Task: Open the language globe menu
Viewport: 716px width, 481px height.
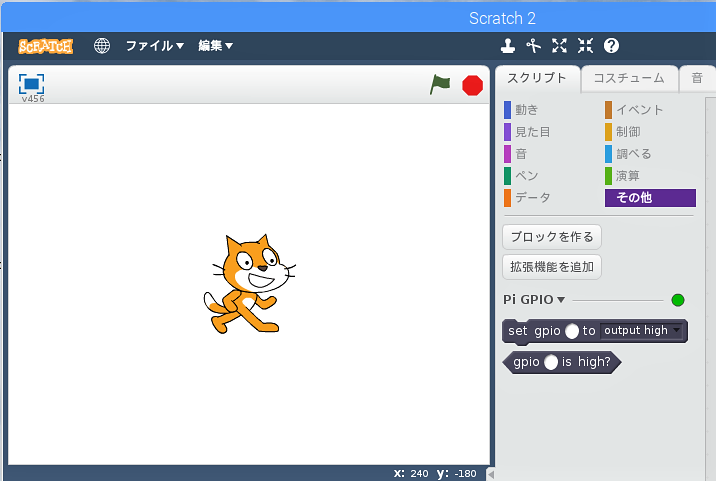Action: coord(102,46)
